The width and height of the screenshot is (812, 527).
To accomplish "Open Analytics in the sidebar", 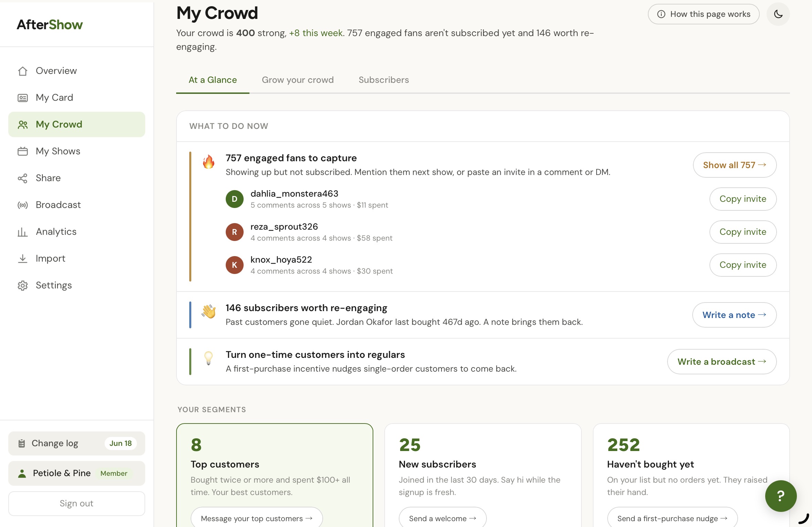I will tap(77, 232).
